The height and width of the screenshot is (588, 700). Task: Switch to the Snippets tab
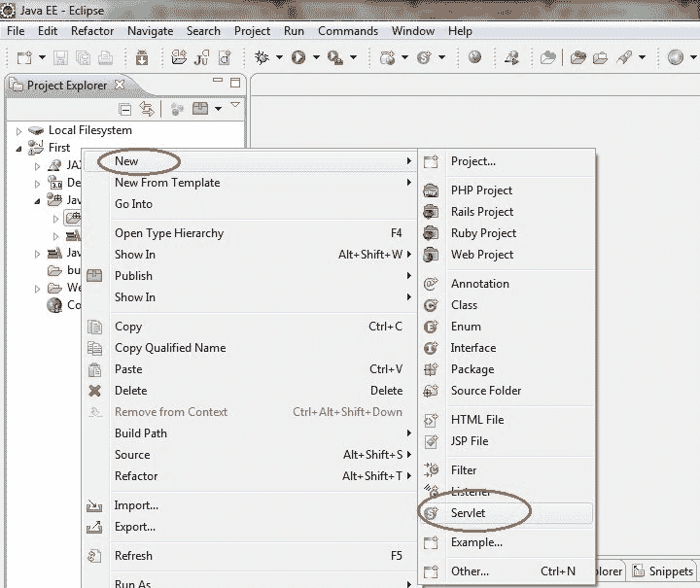pyautogui.click(x=662, y=571)
